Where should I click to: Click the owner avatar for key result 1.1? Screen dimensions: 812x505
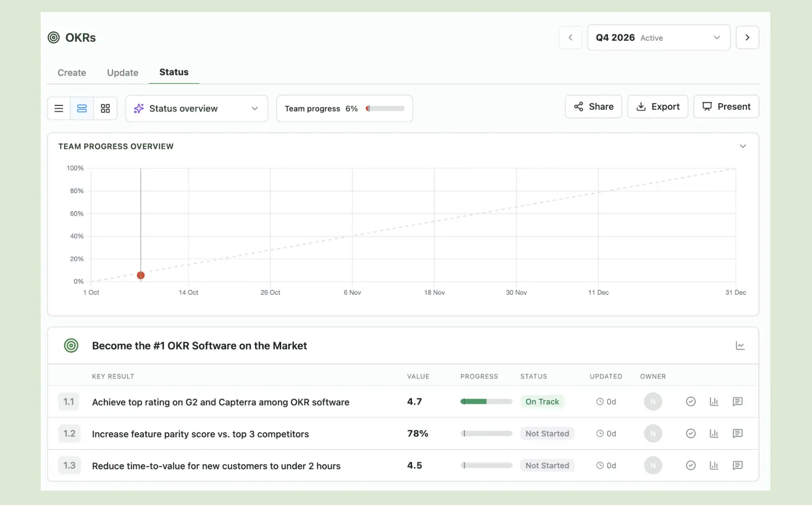pos(653,402)
